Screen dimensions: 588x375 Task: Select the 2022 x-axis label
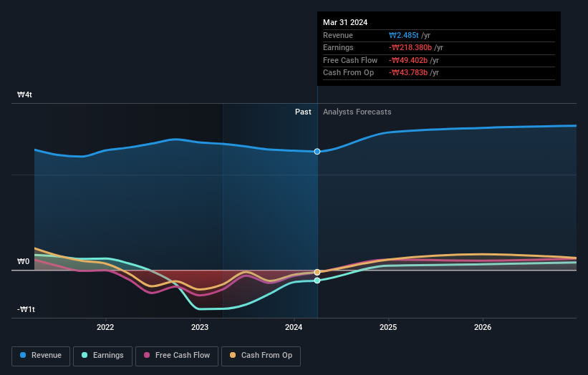[x=105, y=327]
